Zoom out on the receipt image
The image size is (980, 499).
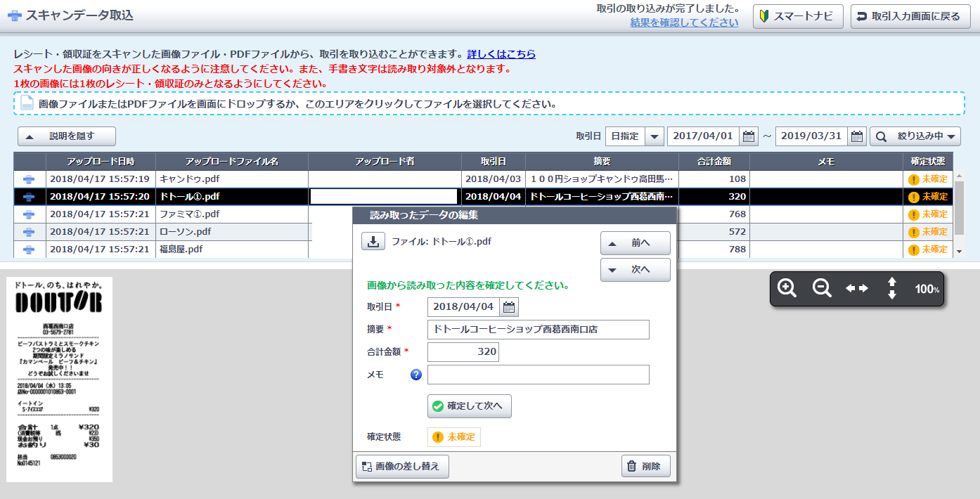[822, 288]
